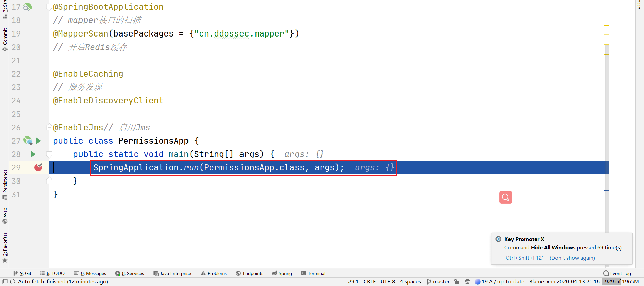644x286 pixels.
Task: Click the fold end marker on line 30
Action: point(49,181)
